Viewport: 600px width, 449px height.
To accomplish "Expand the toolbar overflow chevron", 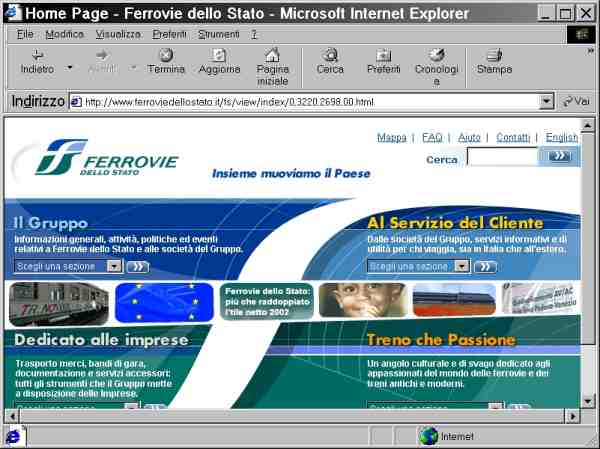I will point(590,52).
